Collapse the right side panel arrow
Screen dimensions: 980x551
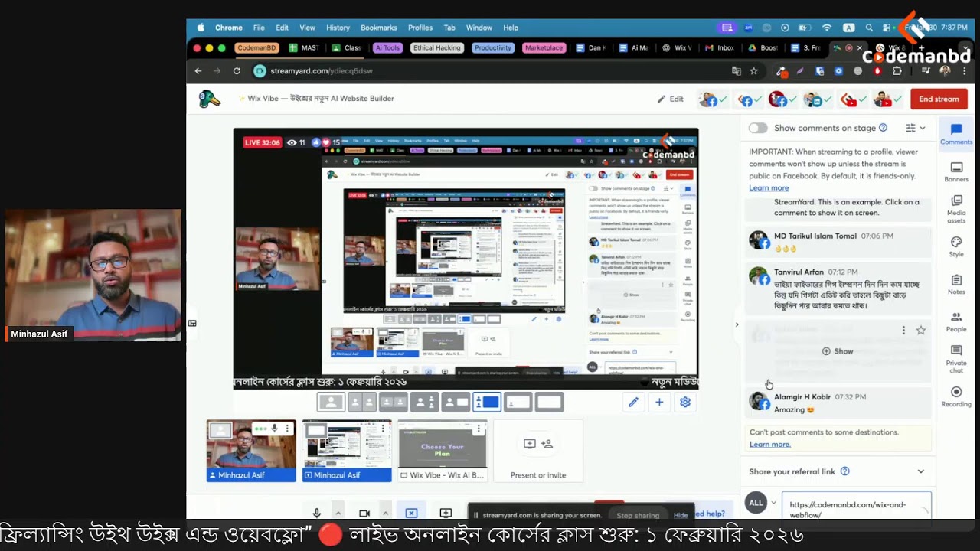[737, 324]
